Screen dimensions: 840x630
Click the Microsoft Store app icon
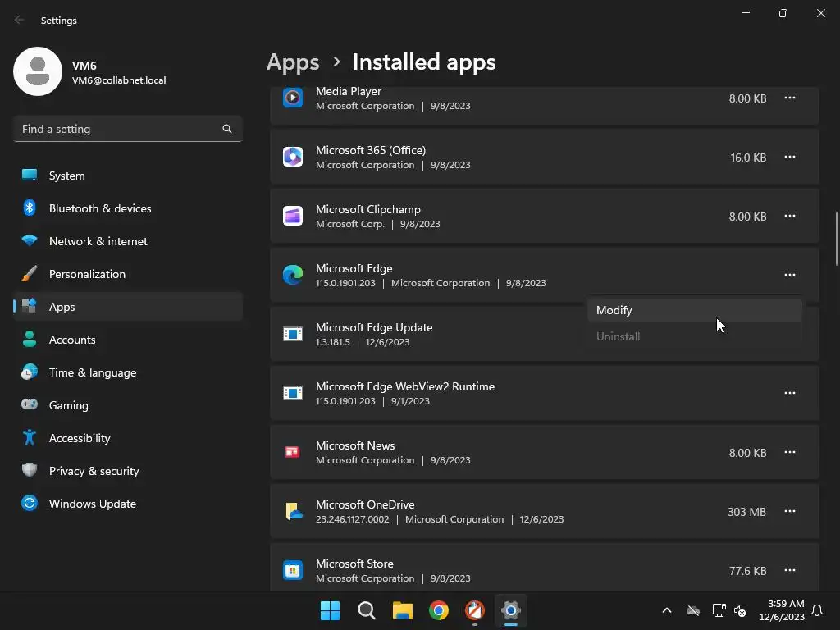tap(293, 570)
